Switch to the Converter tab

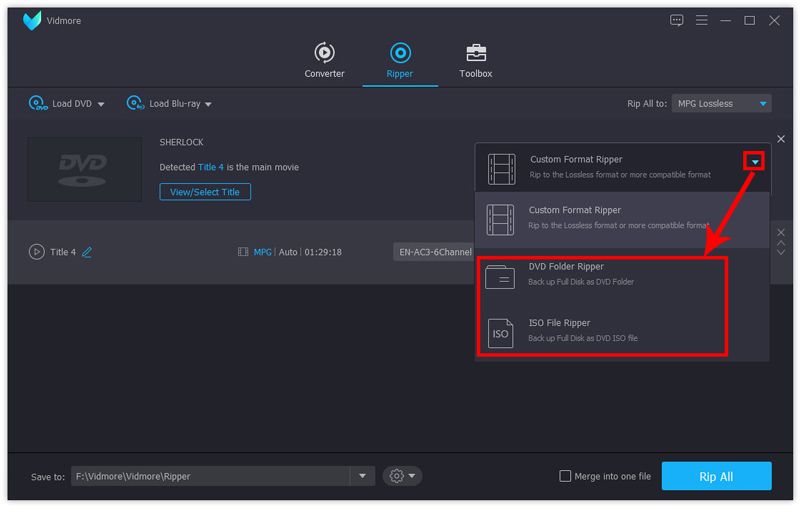pyautogui.click(x=324, y=60)
